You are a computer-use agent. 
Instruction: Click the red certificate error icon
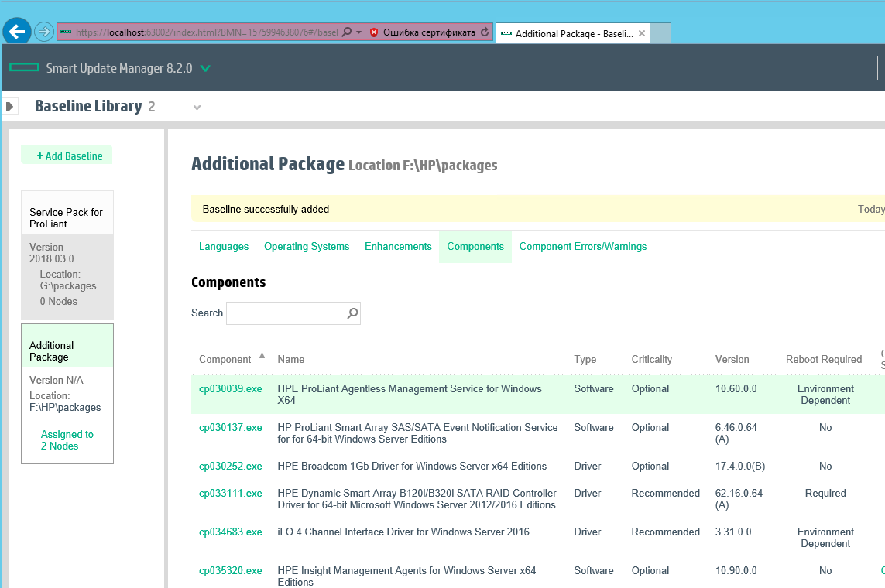374,32
